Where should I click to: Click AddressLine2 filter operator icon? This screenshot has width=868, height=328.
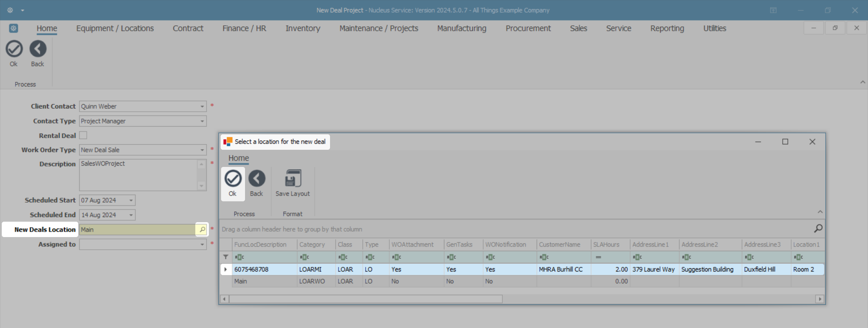[687, 257]
